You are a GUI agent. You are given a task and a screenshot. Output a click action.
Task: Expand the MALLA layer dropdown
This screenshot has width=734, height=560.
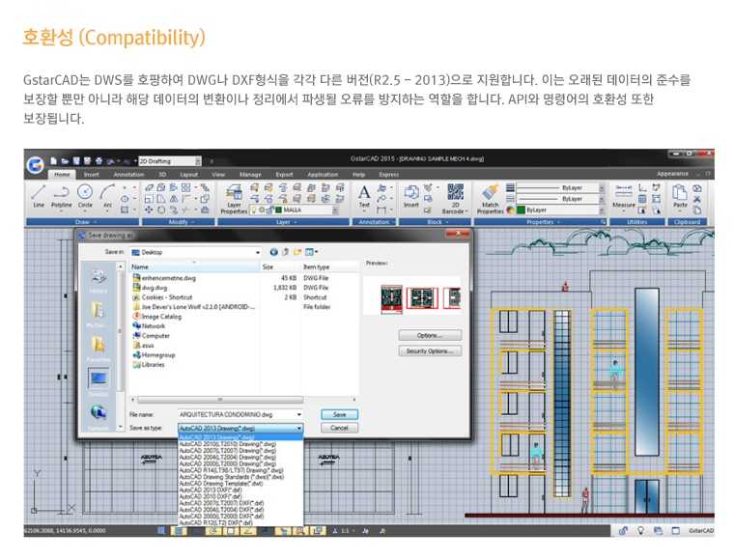coord(338,209)
